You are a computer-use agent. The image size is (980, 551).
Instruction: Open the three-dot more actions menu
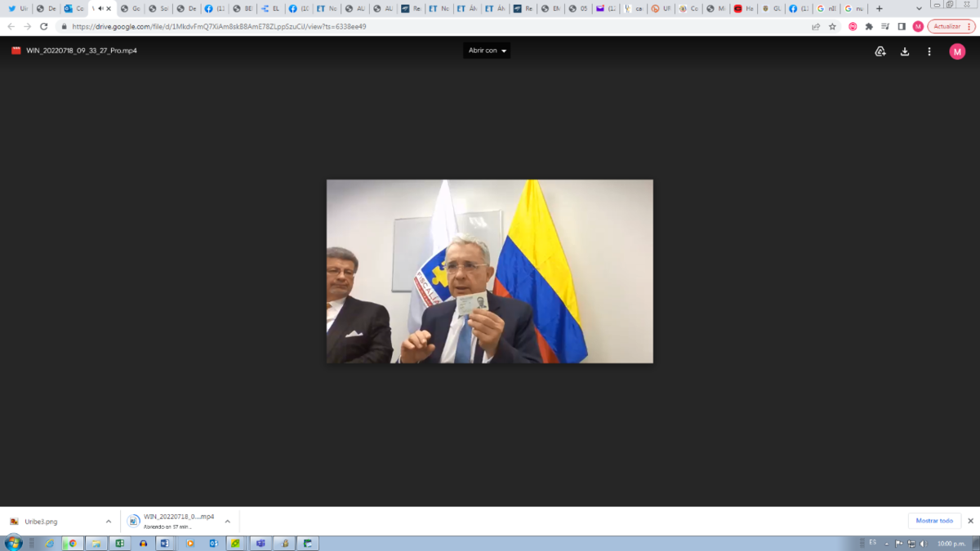point(929,51)
